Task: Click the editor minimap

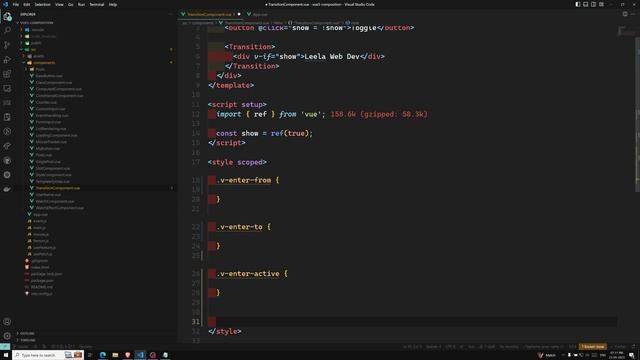Action: tap(626, 31)
